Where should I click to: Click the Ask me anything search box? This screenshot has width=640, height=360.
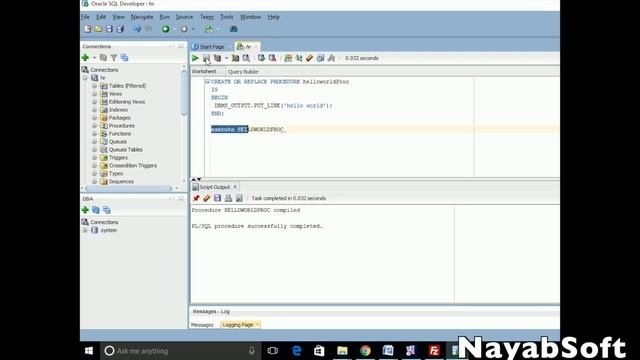(181, 351)
